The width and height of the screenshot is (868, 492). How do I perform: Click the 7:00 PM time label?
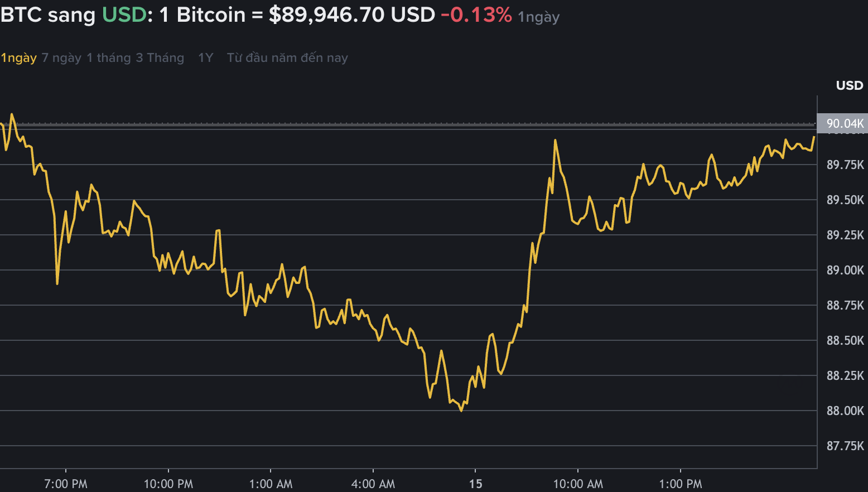pyautogui.click(x=66, y=483)
